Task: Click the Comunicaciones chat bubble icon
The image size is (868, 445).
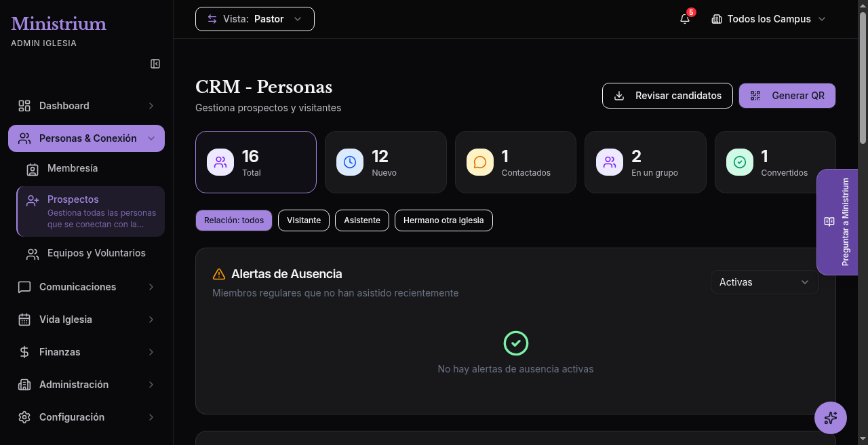Action: pyautogui.click(x=24, y=287)
